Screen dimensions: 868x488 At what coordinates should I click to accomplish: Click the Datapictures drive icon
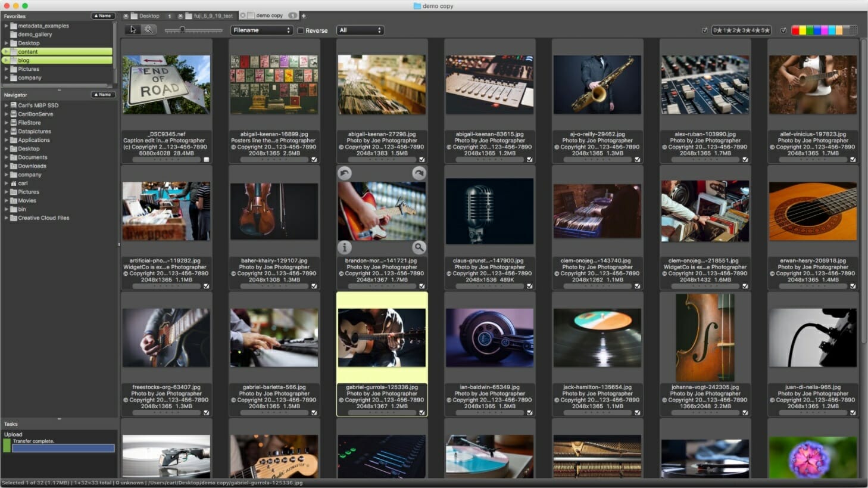[x=14, y=131]
